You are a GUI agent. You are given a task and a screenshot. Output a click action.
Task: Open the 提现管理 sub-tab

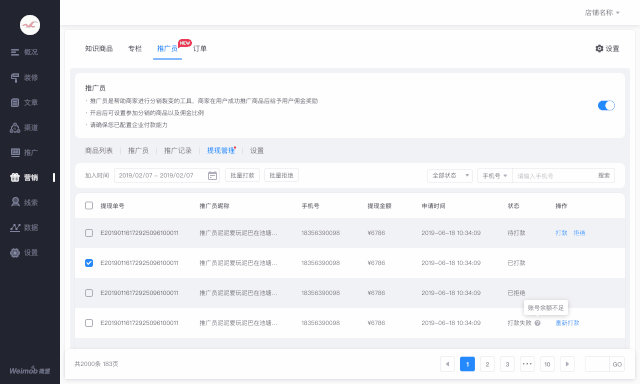click(221, 151)
